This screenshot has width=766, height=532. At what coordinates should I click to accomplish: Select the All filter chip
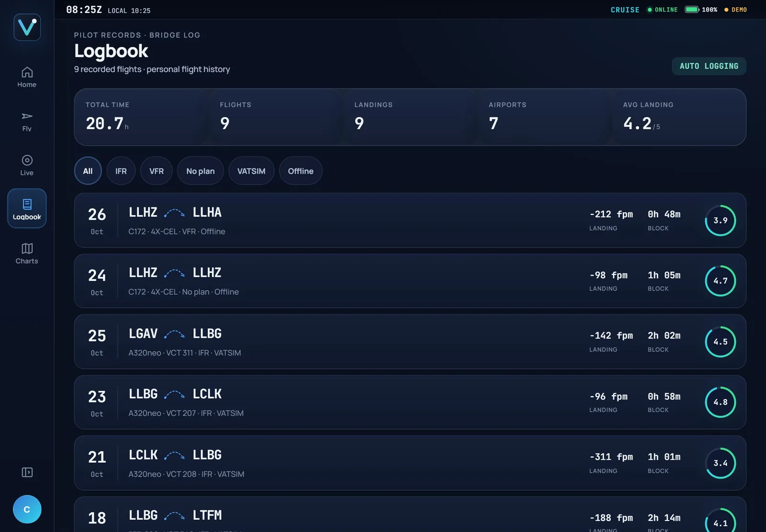coord(88,171)
